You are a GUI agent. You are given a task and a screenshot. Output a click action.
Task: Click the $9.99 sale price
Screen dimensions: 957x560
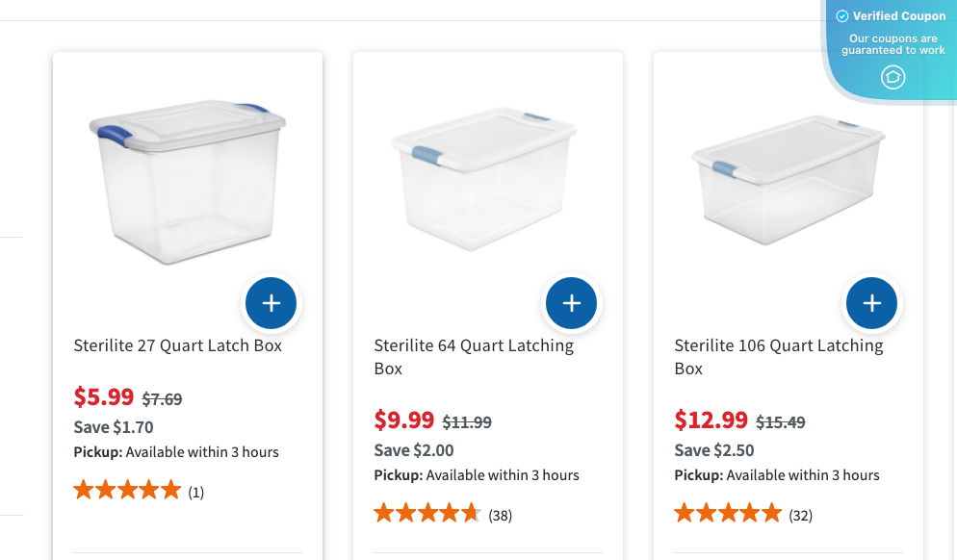point(404,420)
